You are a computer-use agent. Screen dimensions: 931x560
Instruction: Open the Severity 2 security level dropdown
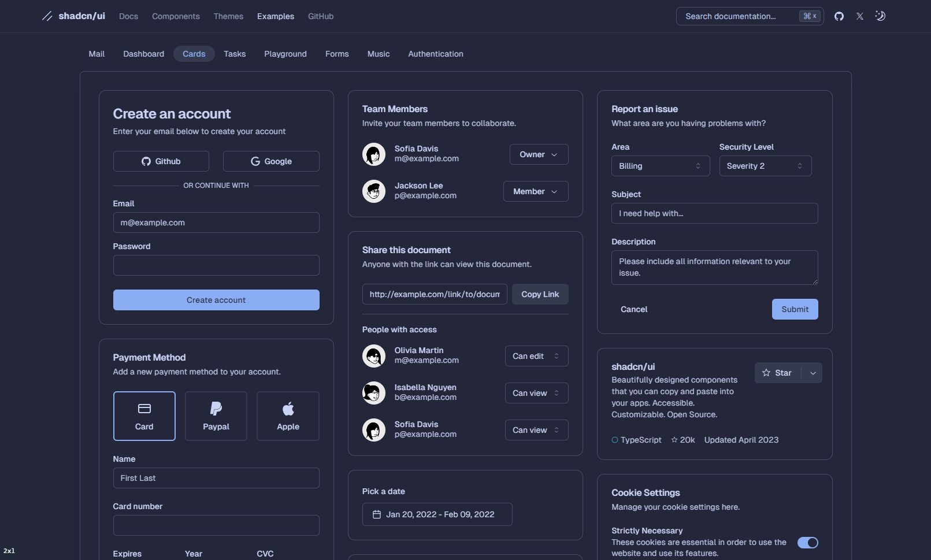pyautogui.click(x=765, y=166)
